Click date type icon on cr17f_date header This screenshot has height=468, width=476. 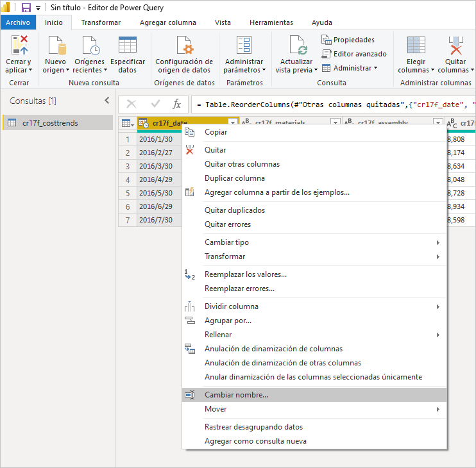144,122
